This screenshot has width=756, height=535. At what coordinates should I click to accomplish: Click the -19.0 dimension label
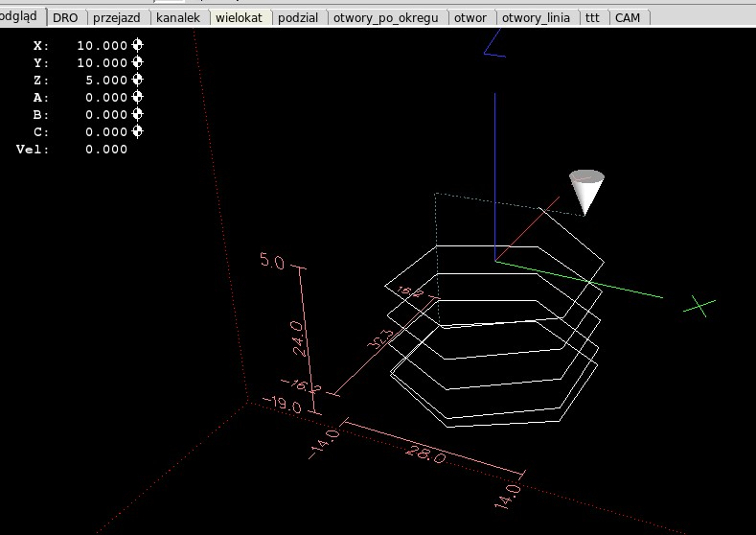(283, 405)
